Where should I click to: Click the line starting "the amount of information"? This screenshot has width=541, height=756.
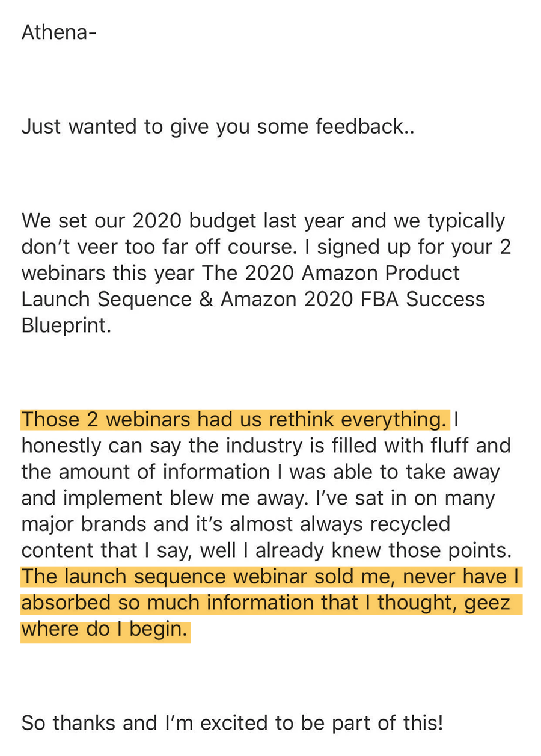tap(260, 472)
